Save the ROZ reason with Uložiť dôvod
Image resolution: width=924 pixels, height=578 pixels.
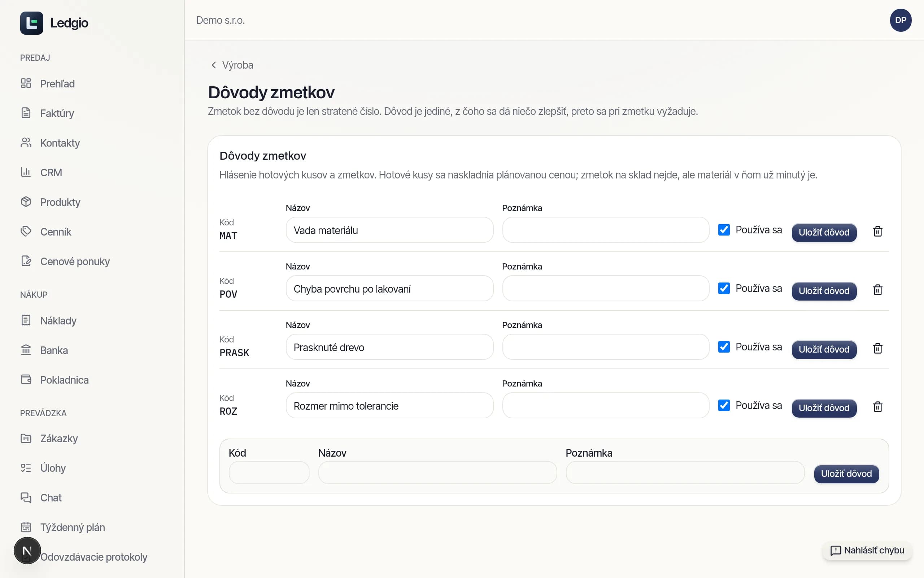tap(824, 408)
